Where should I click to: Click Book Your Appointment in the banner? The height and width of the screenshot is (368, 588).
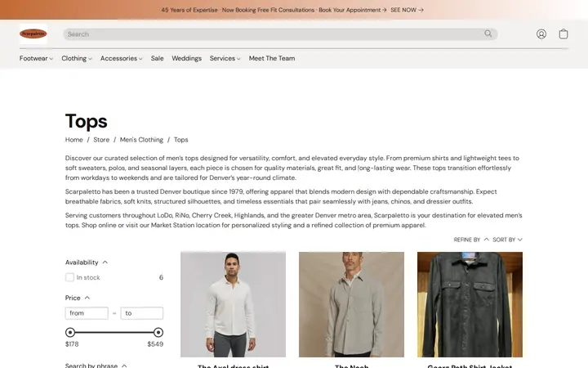353,10
